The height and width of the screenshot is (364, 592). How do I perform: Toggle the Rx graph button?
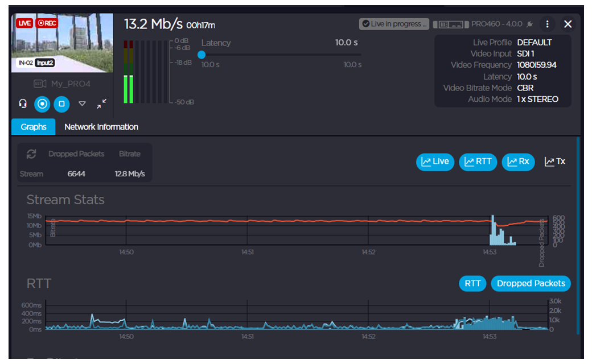pos(518,162)
